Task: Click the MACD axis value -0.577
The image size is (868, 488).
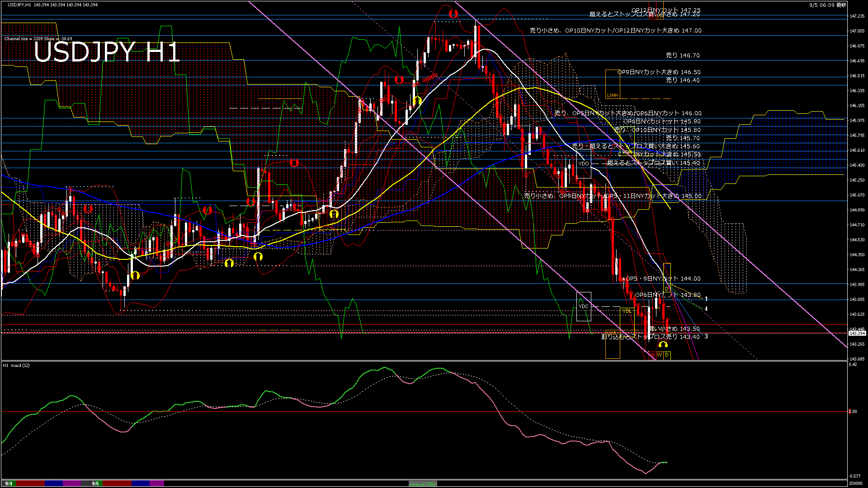Action: coord(854,476)
